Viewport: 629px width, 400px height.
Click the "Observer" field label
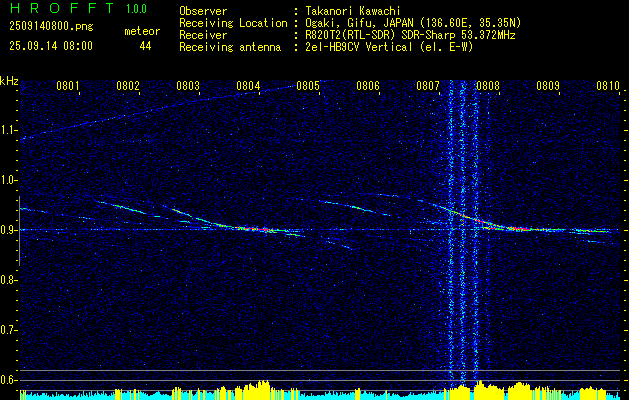[203, 11]
